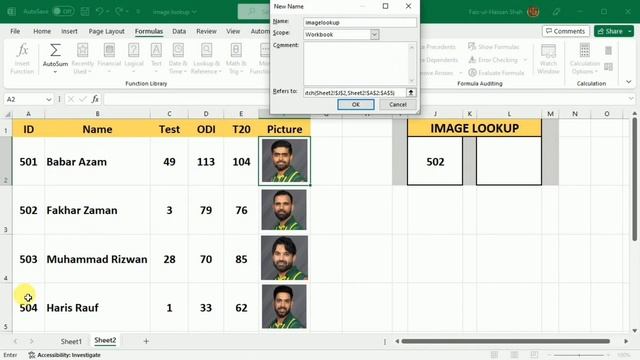
Task: Switch to Sheet1 tab
Action: click(x=71, y=341)
